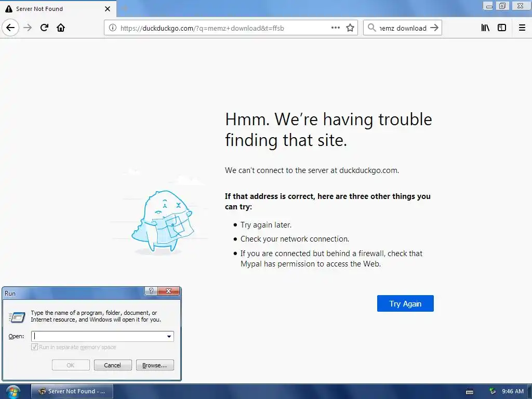Cancel the Run dialog
Image resolution: width=532 pixels, height=399 pixels.
pos(112,365)
